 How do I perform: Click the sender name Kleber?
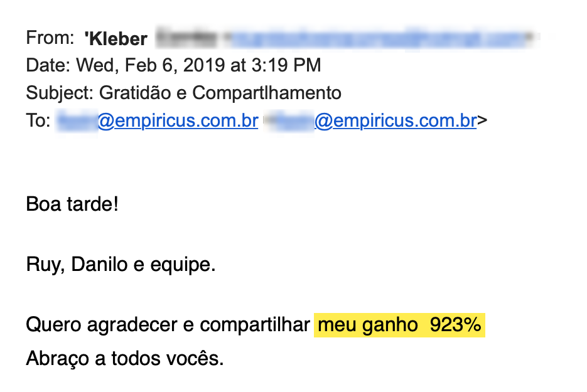point(116,39)
